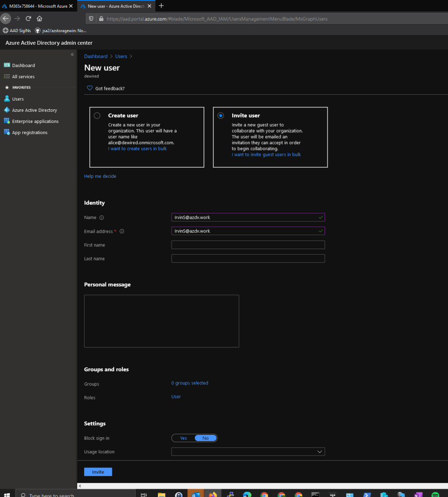This screenshot has height=497, width=448.
Task: Click the Got feedback heart icon
Action: click(x=89, y=88)
